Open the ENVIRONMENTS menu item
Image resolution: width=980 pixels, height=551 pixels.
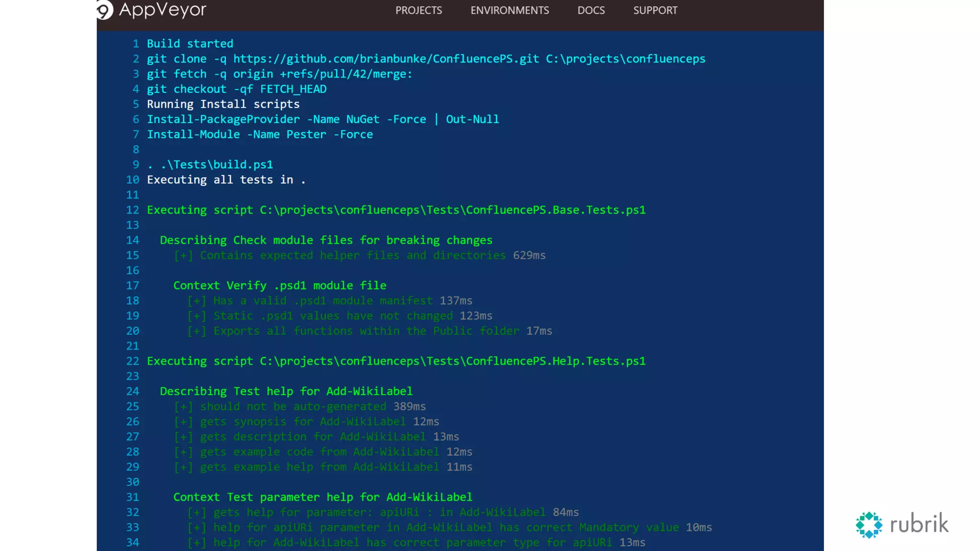click(x=510, y=11)
